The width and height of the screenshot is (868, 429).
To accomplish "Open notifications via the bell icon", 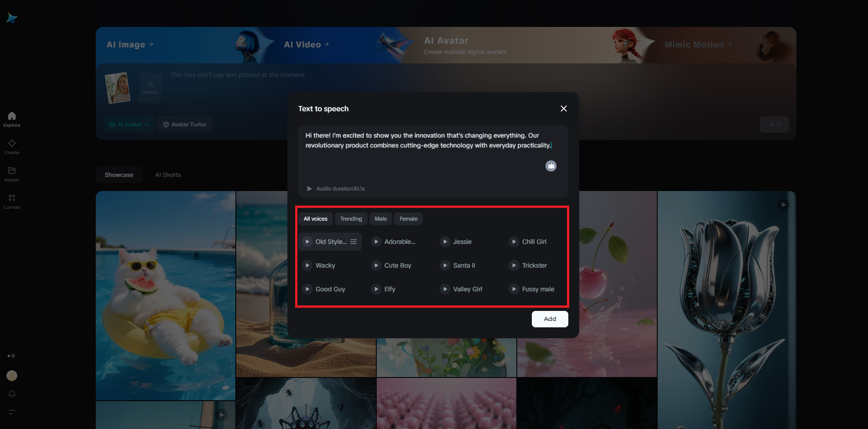I will (11, 394).
